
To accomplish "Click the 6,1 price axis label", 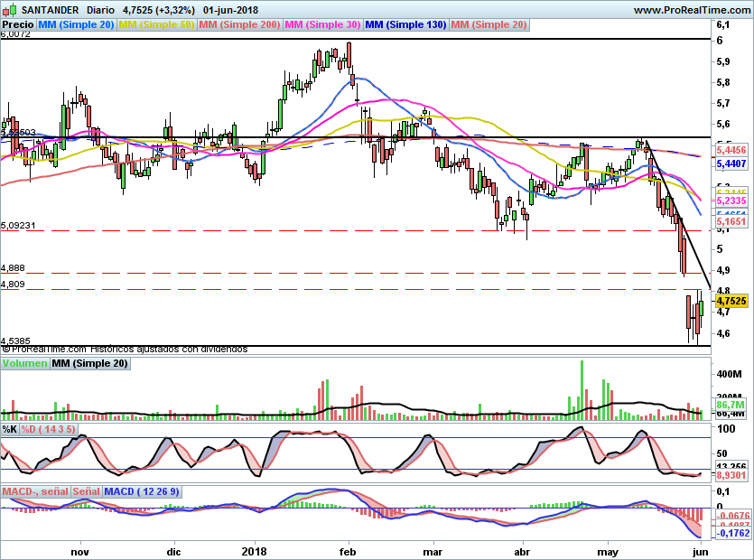I will click(723, 24).
